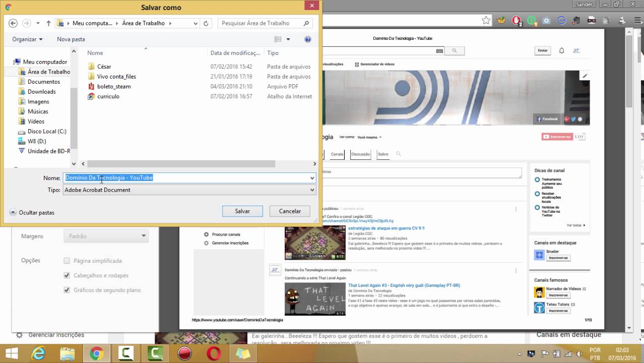Click the Enviar button in preview
644x363 pixels.
(542, 50)
